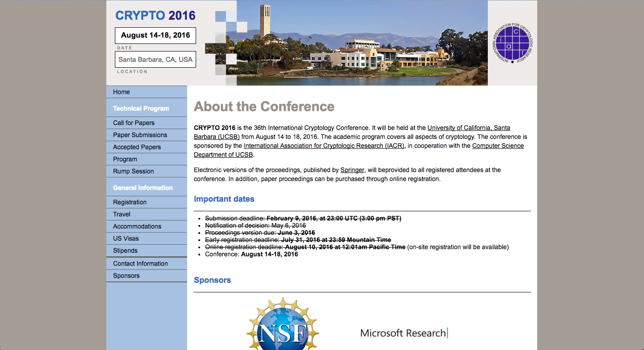The image size is (644, 350).
Task: Click the LOCATION label under location box
Action: pyautogui.click(x=132, y=71)
